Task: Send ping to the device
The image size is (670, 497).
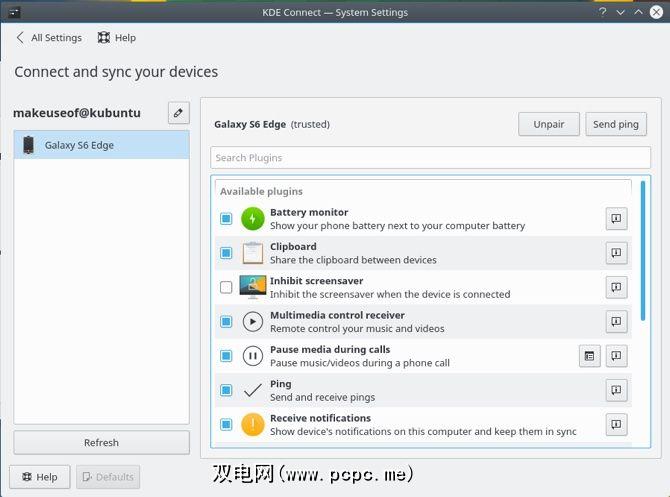Action: click(615, 124)
